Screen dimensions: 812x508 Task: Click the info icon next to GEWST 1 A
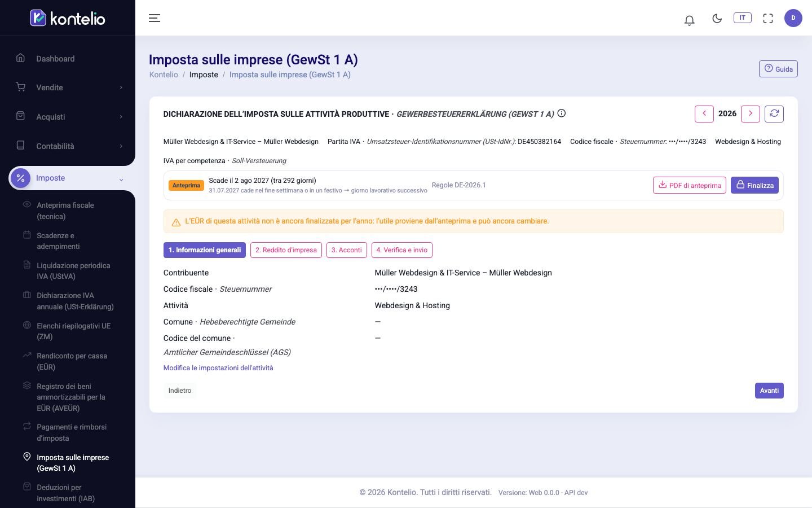562,113
